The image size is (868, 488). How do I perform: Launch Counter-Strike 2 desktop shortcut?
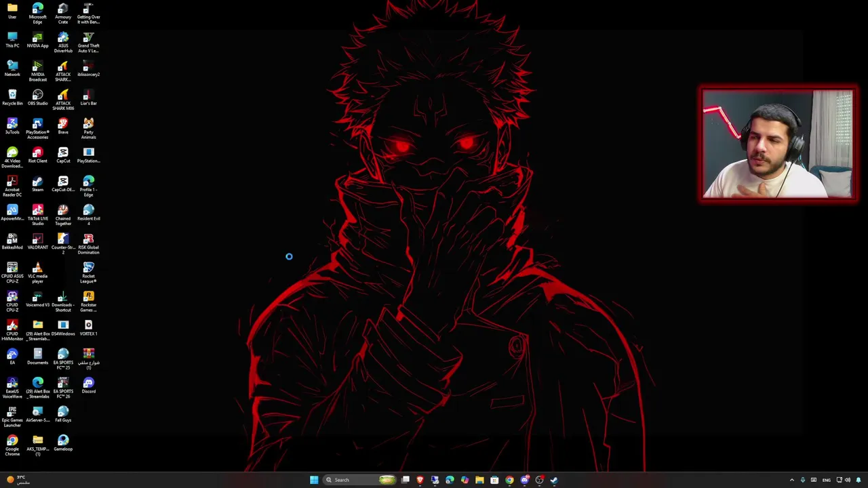pos(63,244)
